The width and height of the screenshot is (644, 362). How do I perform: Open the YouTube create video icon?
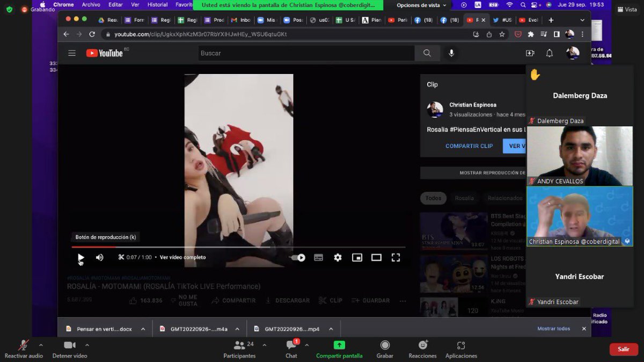pyautogui.click(x=530, y=53)
